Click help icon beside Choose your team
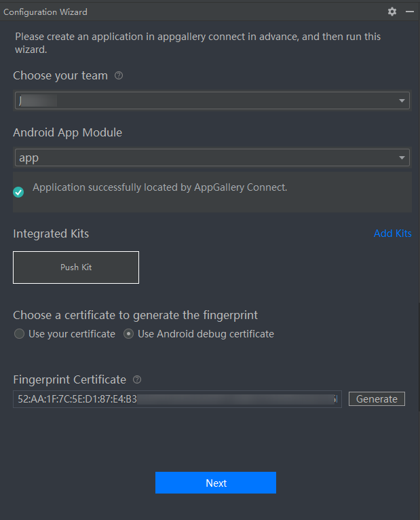This screenshot has height=520, width=420. (119, 76)
